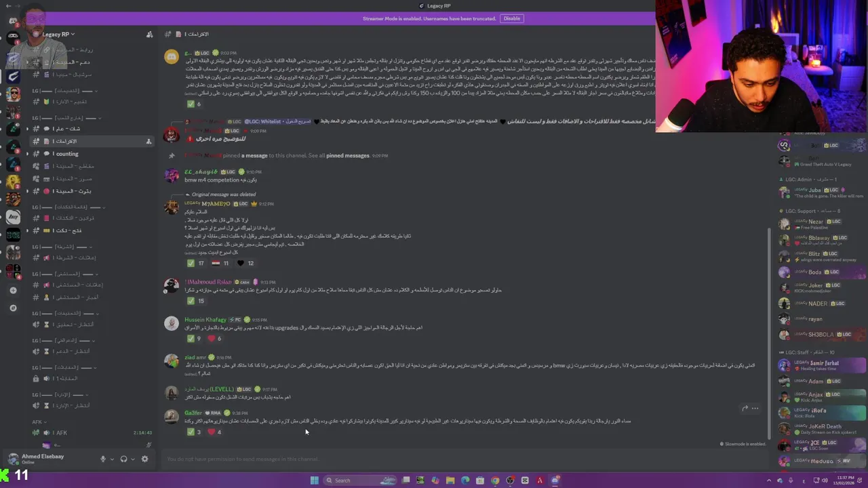Open the Adobe Acrobat taskbar icon
The image size is (868, 488).
click(540, 481)
